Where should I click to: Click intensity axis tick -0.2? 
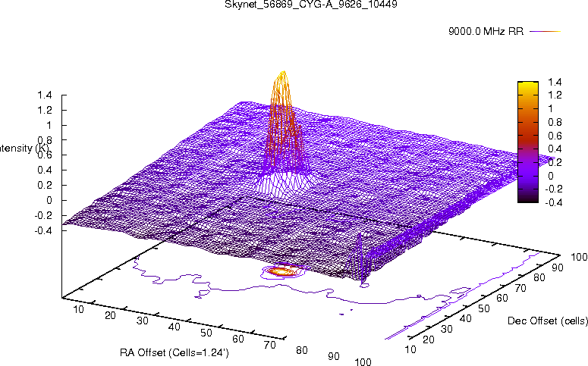click(x=42, y=215)
